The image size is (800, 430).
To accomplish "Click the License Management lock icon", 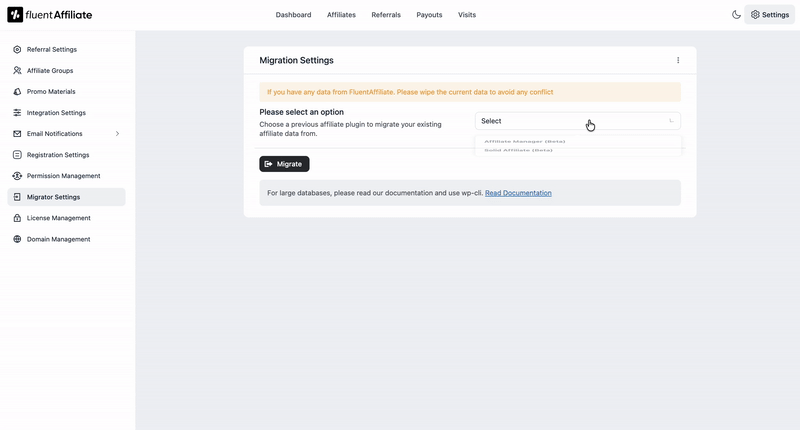I will click(x=17, y=217).
